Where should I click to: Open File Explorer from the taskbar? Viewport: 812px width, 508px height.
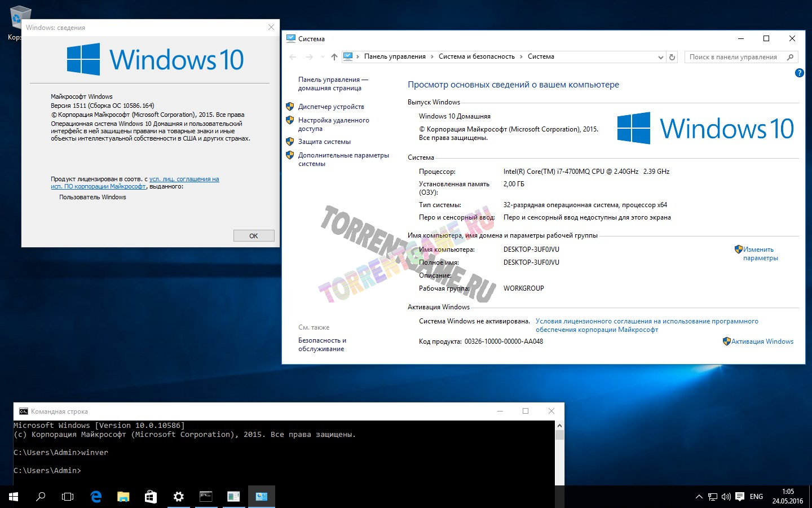[123, 497]
